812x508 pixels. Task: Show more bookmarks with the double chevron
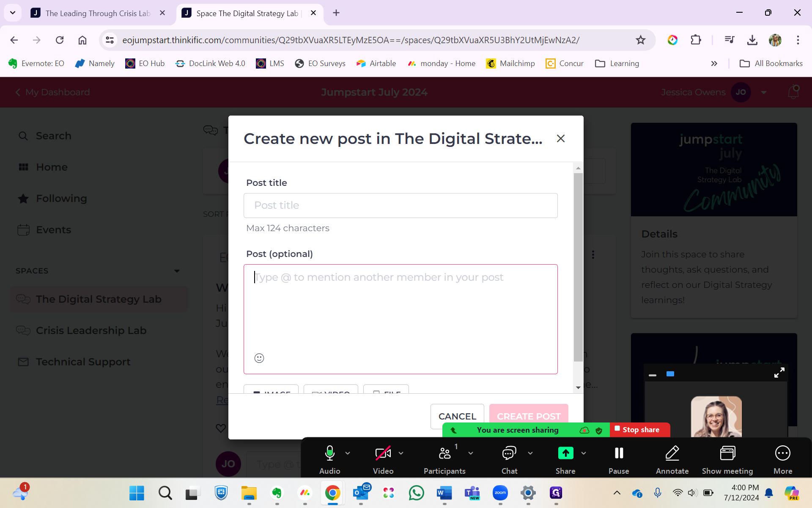(x=714, y=63)
